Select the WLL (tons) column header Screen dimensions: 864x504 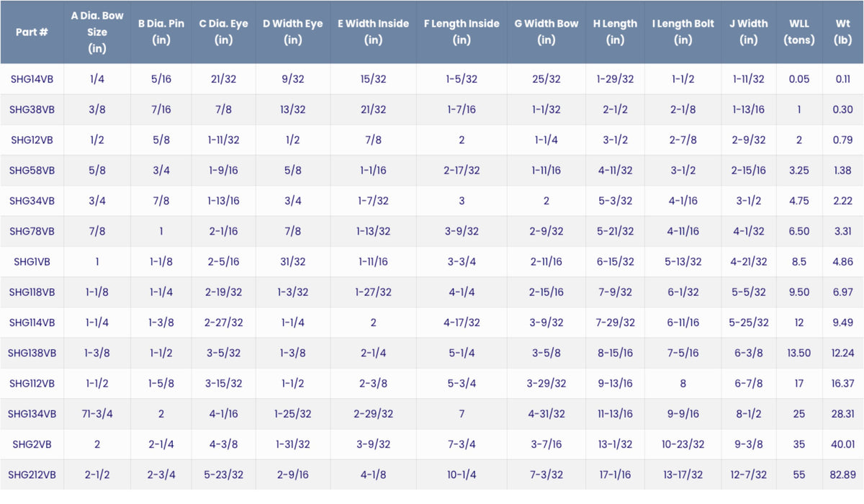[x=798, y=32]
